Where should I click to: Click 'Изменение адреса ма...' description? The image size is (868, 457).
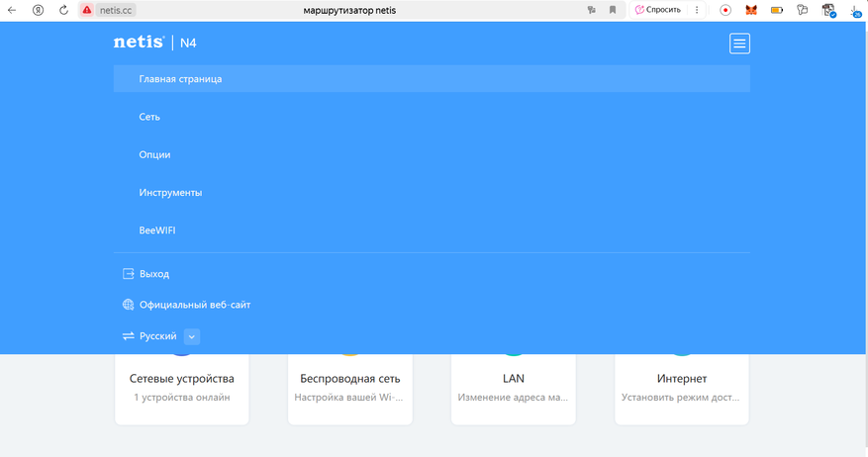(x=513, y=398)
